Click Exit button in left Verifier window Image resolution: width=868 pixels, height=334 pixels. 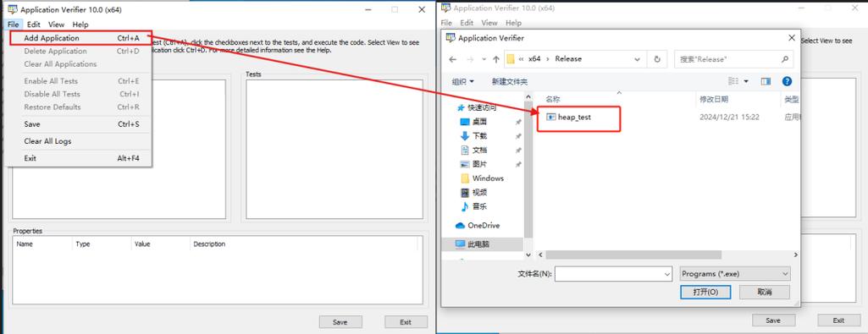406,322
